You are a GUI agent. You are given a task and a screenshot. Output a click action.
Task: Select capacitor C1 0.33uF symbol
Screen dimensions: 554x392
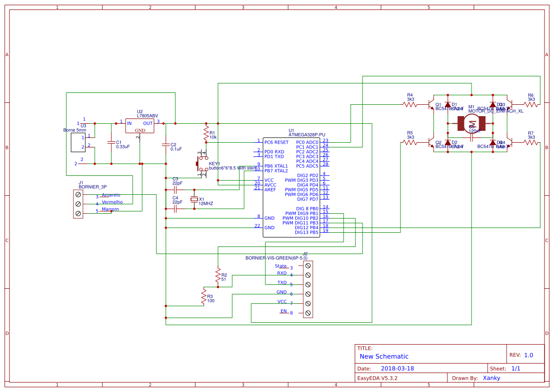111,143
